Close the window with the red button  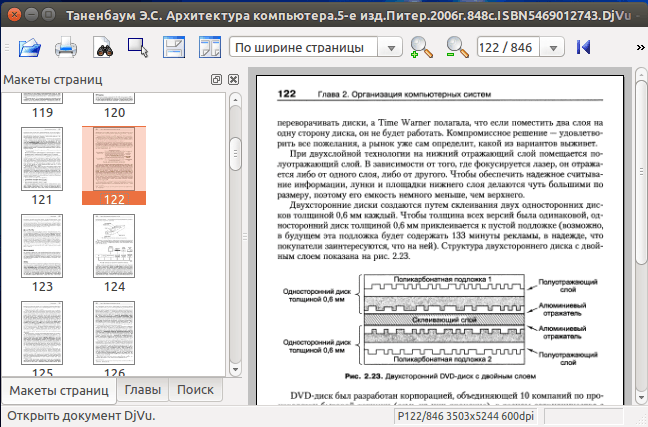[x=14, y=15]
